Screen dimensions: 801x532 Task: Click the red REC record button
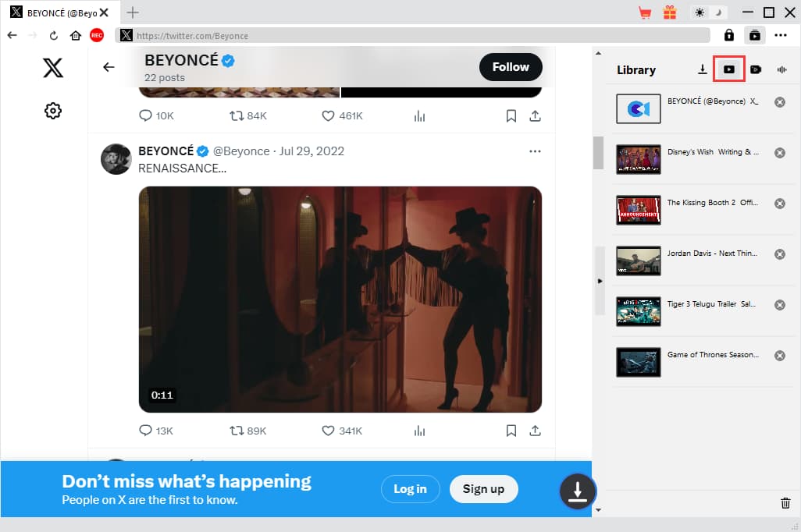coord(97,35)
